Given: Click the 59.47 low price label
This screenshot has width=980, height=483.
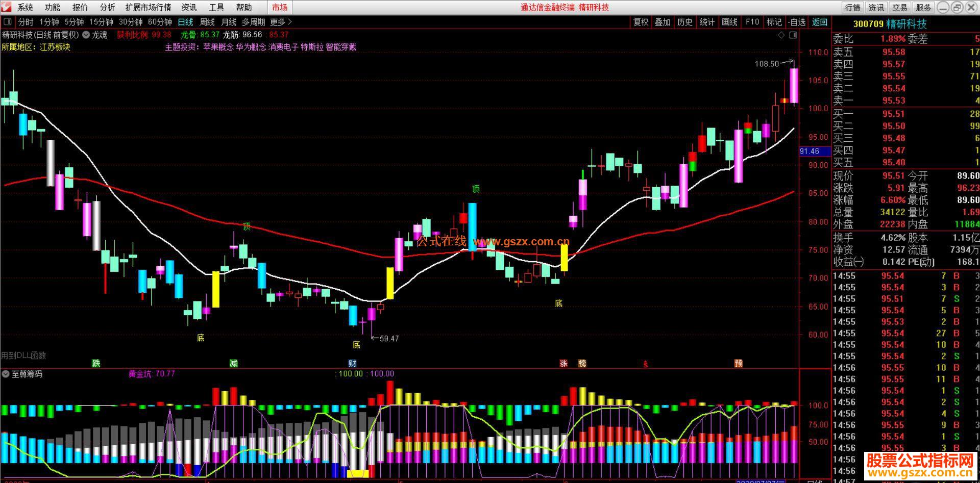Looking at the screenshot, I should [x=389, y=338].
